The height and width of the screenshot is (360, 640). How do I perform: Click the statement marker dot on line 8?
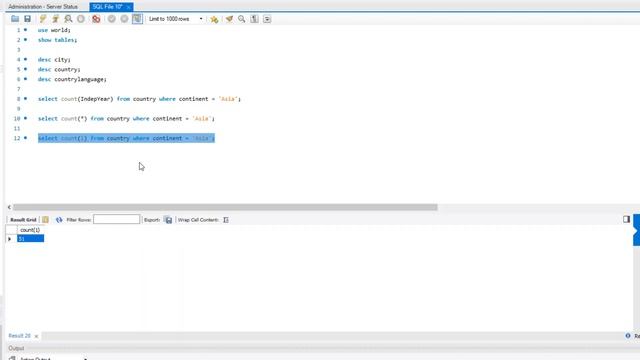pyautogui.click(x=25, y=98)
